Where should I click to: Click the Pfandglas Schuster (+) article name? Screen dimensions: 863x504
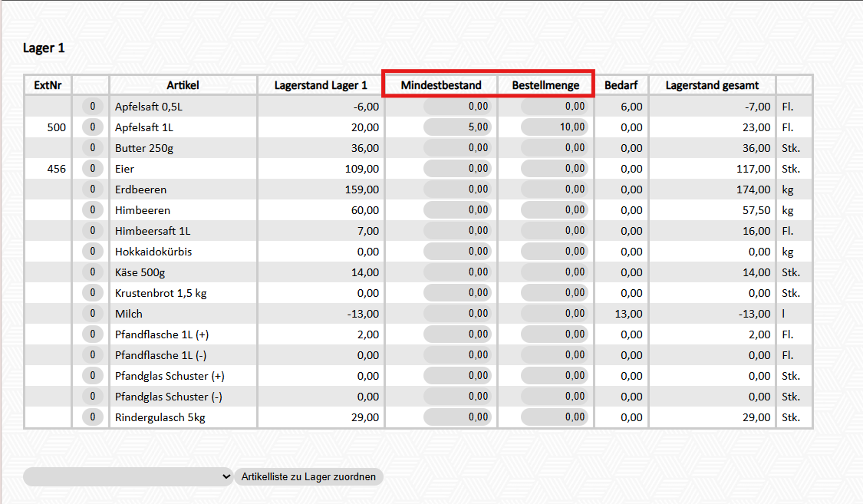(x=170, y=376)
